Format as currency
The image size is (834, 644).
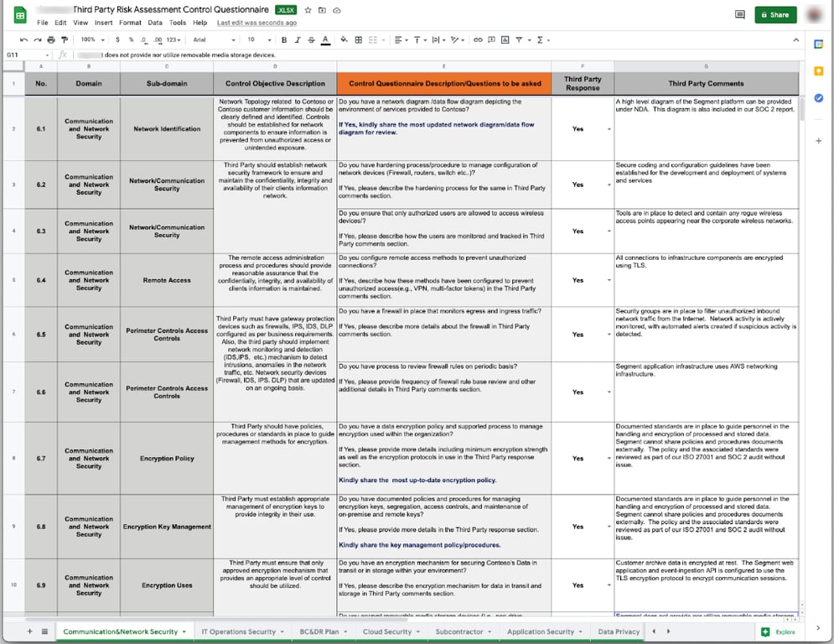(117, 40)
